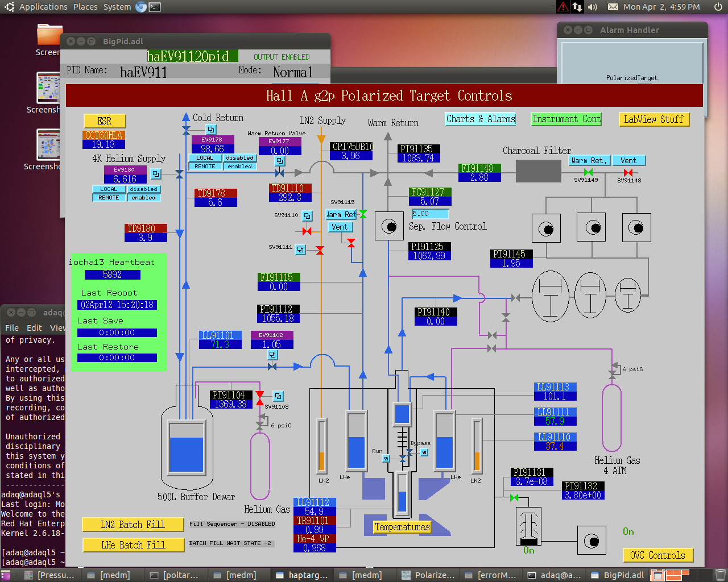Screen dimensions: 728x582
Task: Open the network connections indicator
Action: (577, 7)
